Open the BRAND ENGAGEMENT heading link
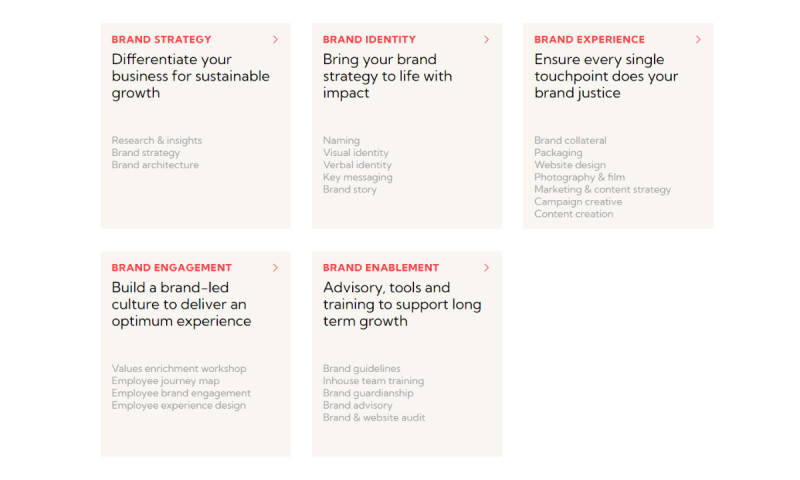 (171, 268)
